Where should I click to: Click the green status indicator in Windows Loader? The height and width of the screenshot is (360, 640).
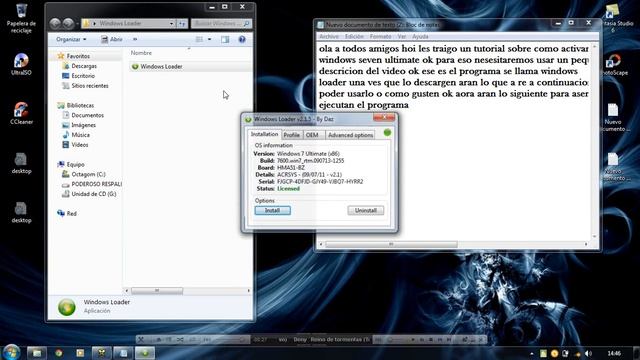(x=387, y=132)
